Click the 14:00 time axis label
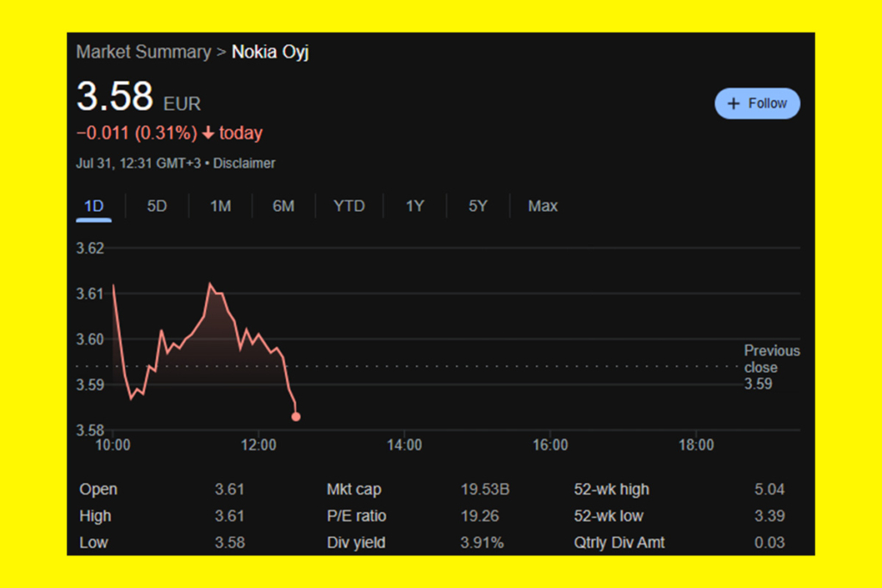The height and width of the screenshot is (588, 882). [405, 445]
